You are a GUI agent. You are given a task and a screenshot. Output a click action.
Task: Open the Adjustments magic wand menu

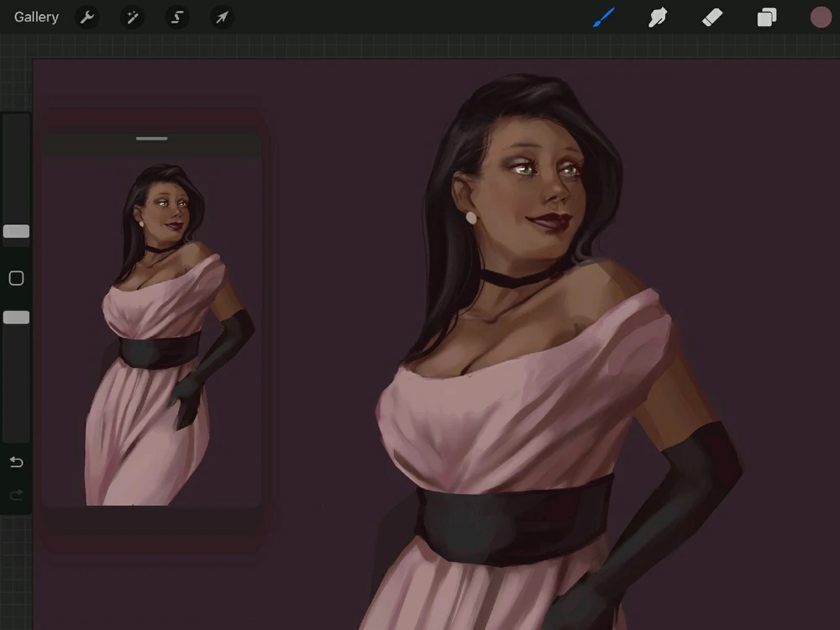click(132, 17)
